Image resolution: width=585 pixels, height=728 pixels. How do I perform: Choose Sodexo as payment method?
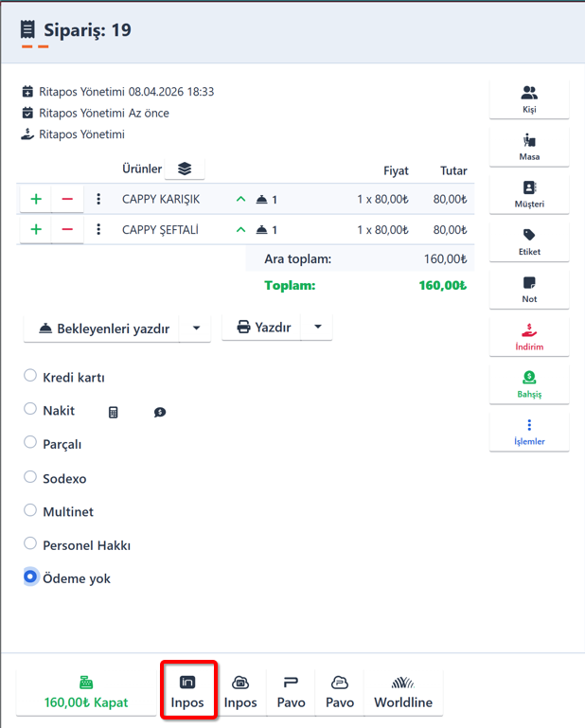(30, 477)
